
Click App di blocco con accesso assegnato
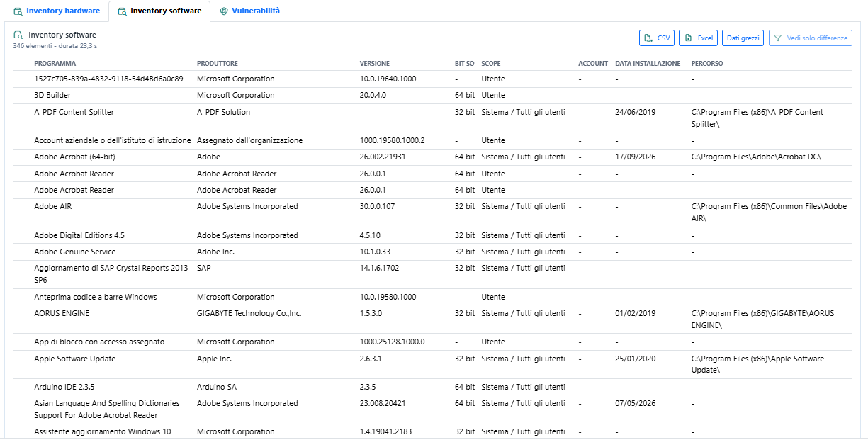click(99, 342)
